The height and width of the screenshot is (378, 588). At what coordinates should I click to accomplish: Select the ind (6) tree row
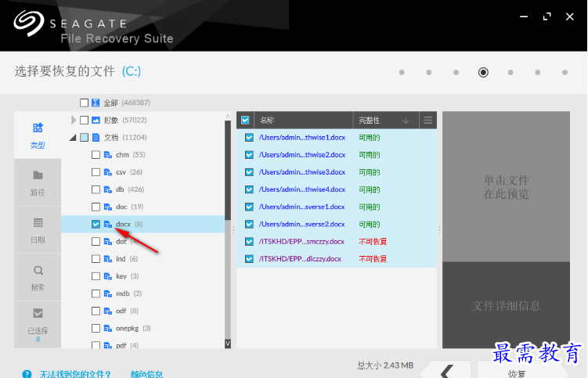pos(142,259)
